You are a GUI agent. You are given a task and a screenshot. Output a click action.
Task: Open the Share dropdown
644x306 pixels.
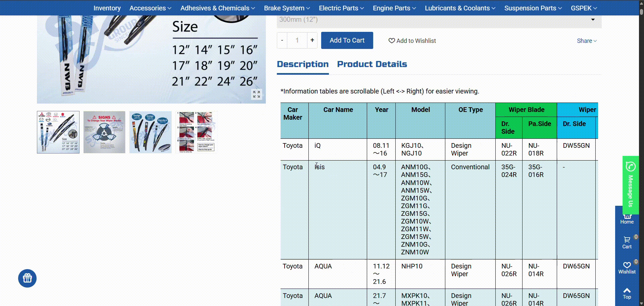(587, 41)
